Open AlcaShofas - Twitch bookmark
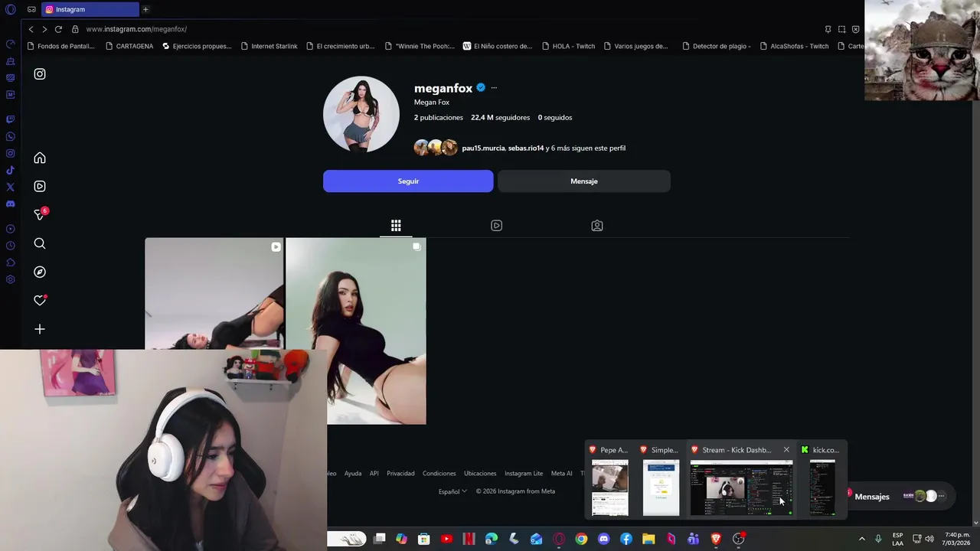Screen dimensions: 980x551 tap(794, 46)
